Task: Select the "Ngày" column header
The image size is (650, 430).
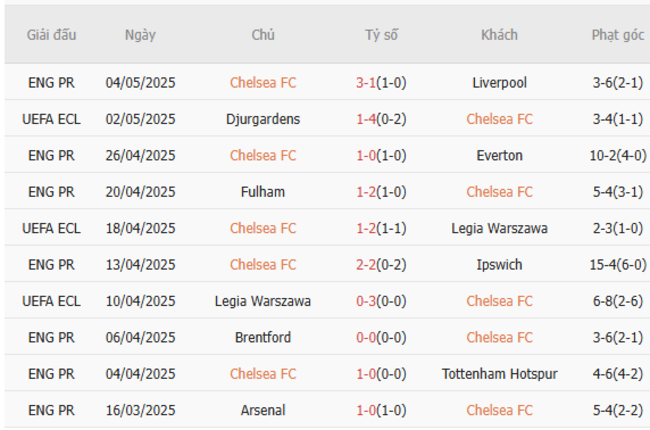Action: point(140,35)
